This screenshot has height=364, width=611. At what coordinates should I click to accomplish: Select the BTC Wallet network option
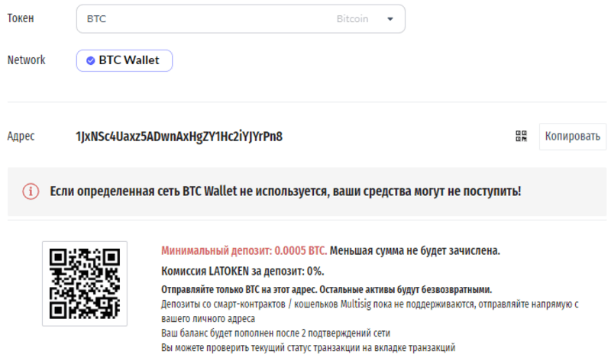pyautogui.click(x=124, y=60)
